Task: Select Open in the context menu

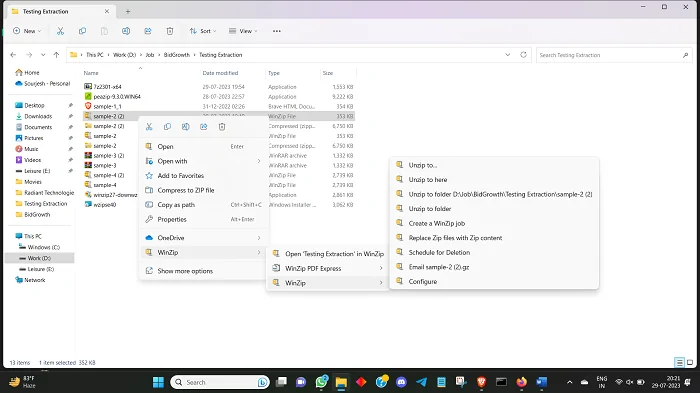Action: (203, 146)
